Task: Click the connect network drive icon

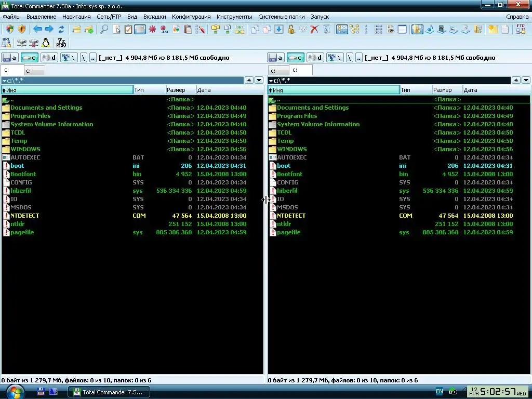Action: (21, 43)
